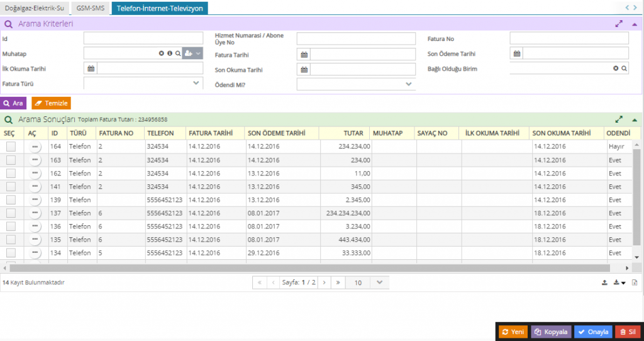
Task: Click the Excel export icon
Action: click(635, 282)
